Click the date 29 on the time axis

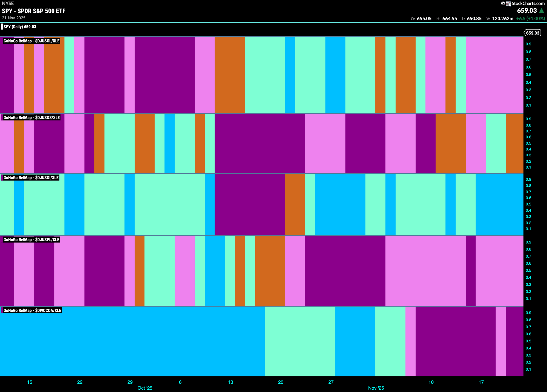(130, 382)
